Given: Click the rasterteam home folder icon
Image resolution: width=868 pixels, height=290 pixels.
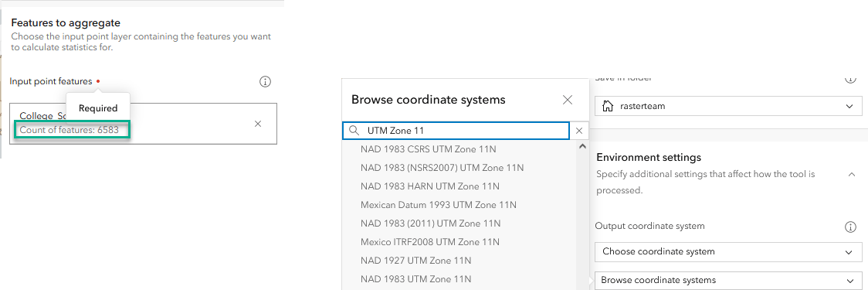Looking at the screenshot, I should click(x=607, y=107).
